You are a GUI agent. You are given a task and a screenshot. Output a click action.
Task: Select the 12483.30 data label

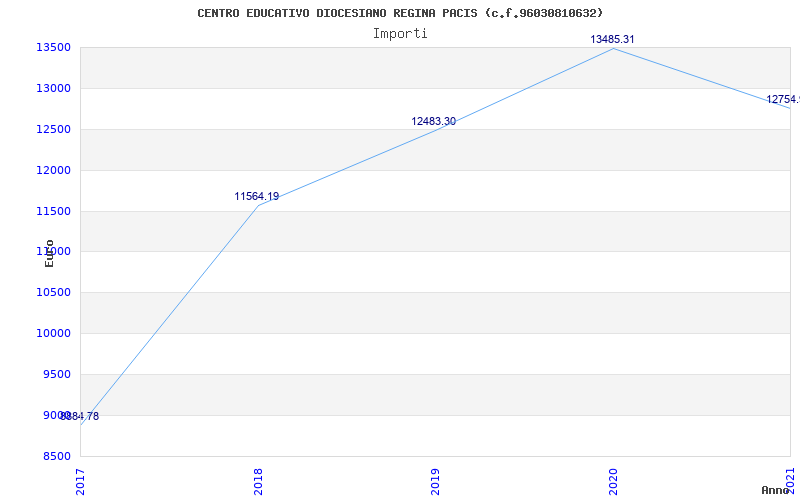(x=433, y=121)
